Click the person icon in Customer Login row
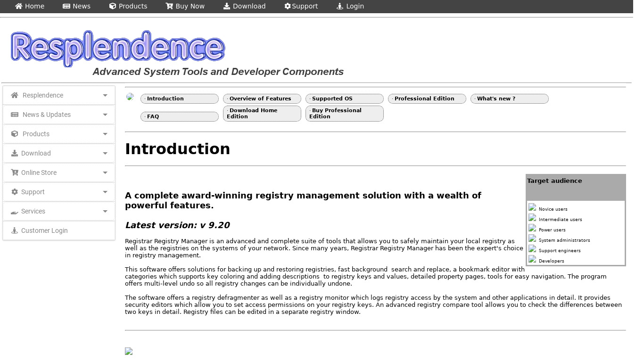The width and height of the screenshot is (644, 362). [15, 230]
